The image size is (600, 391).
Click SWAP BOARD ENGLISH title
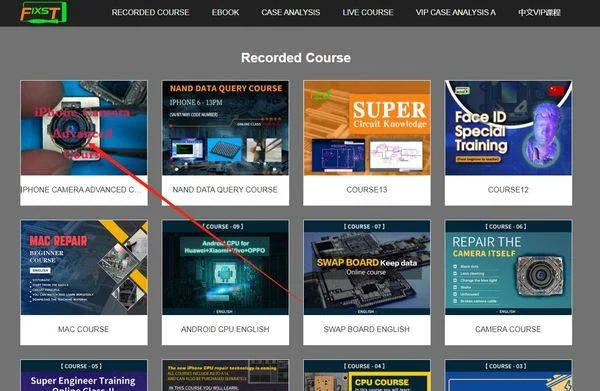coord(367,329)
